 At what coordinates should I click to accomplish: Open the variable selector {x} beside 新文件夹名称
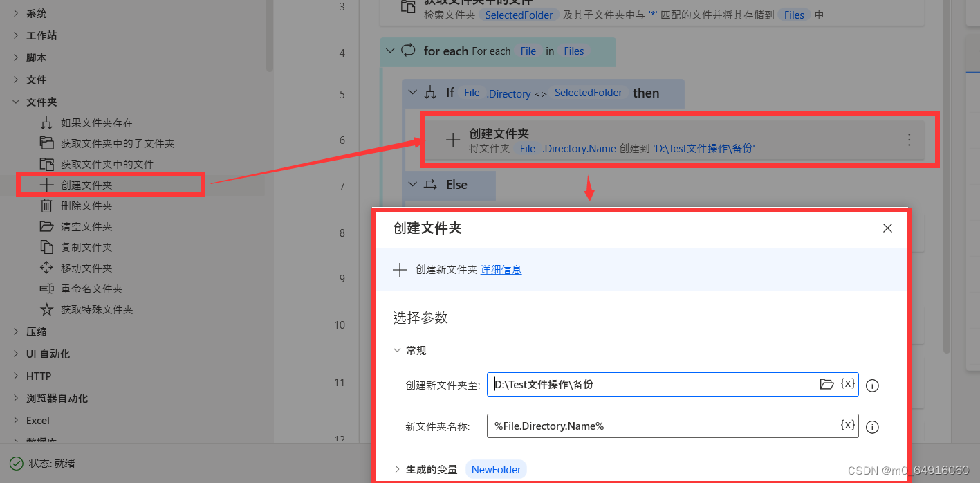pyautogui.click(x=848, y=425)
